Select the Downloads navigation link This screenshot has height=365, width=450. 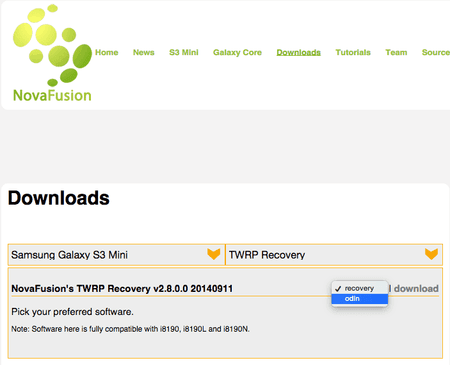[299, 52]
